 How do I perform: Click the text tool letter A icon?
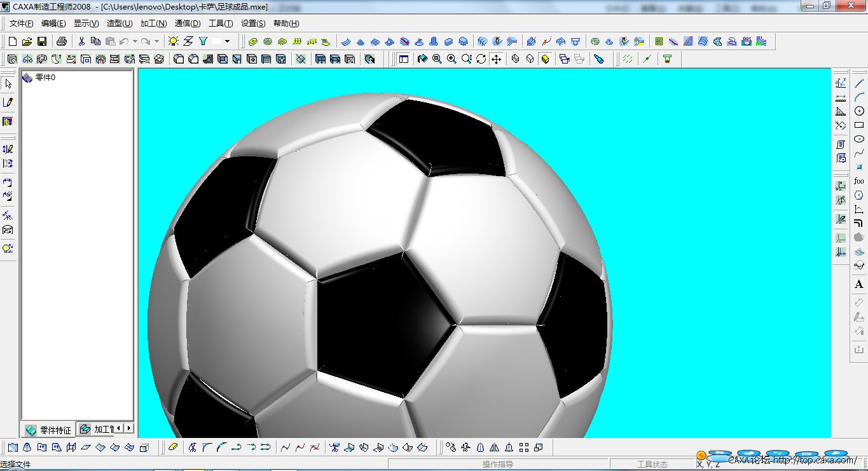(859, 284)
